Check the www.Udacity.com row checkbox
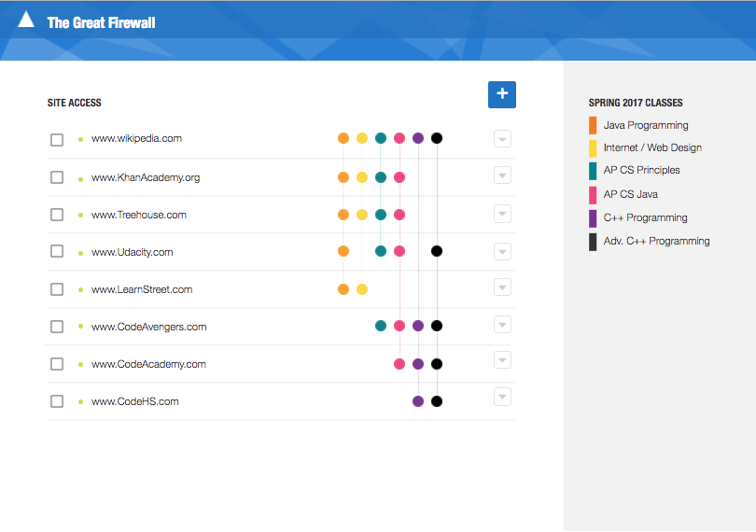Viewport: 756px width, 532px height. [57, 251]
